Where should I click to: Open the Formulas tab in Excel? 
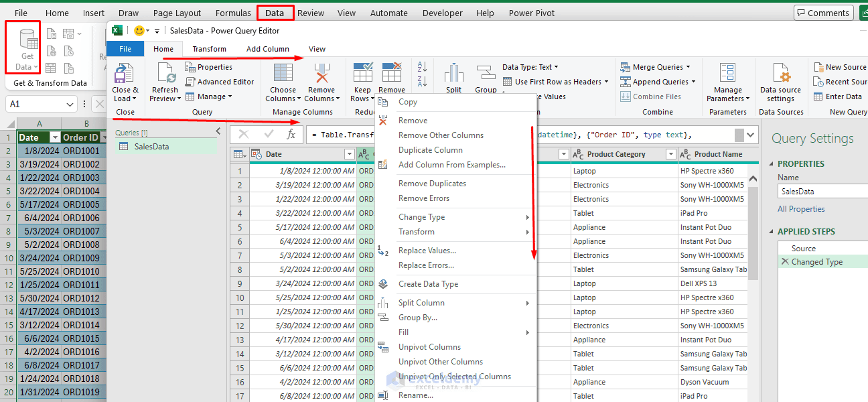pos(233,13)
